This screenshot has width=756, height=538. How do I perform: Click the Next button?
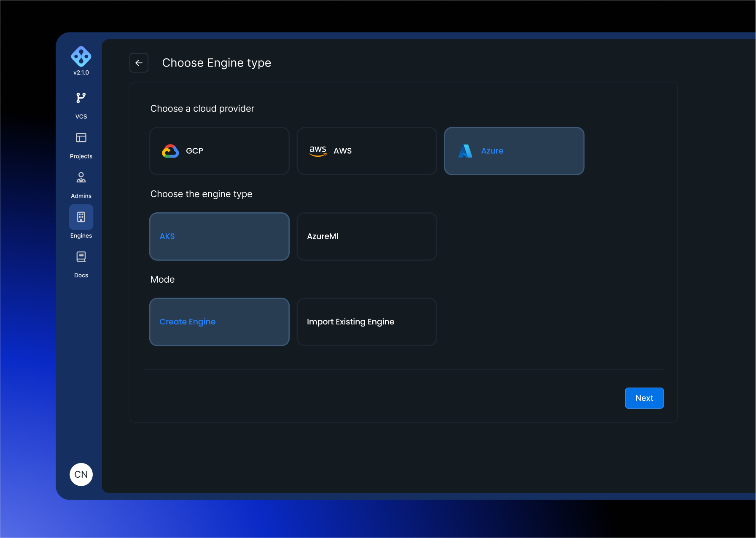[644, 398]
